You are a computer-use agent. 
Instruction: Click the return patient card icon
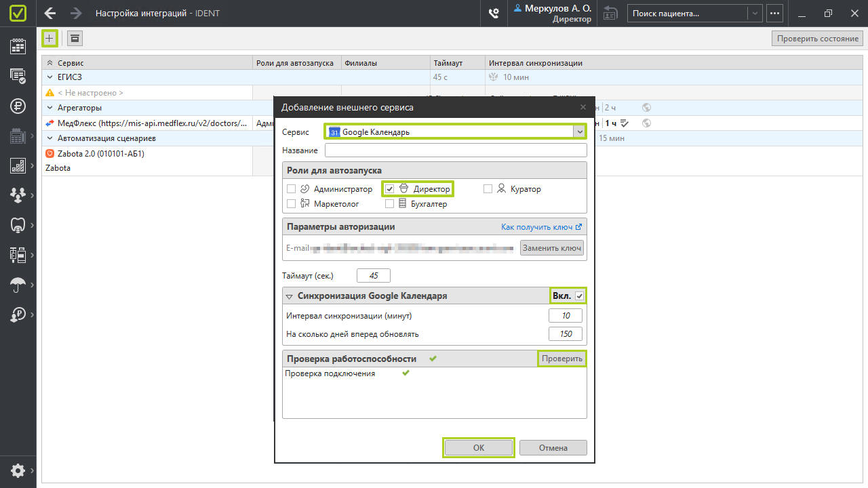(x=610, y=13)
